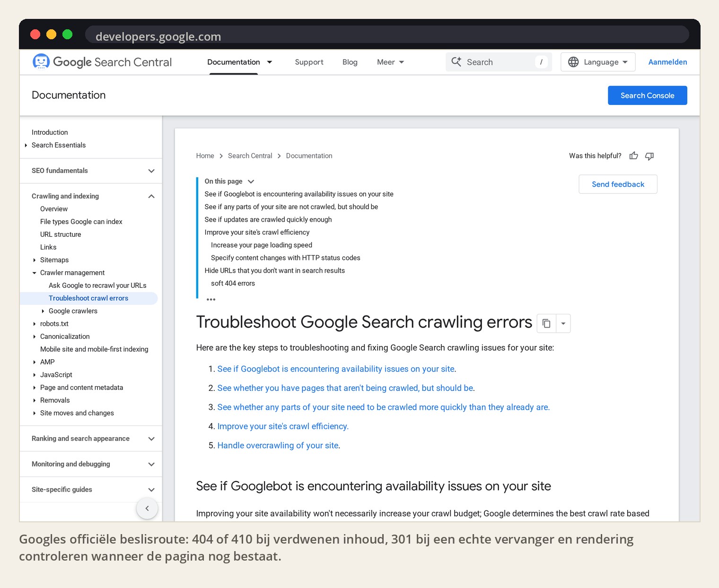
Task: Select the Documentation nav tab
Action: point(234,62)
